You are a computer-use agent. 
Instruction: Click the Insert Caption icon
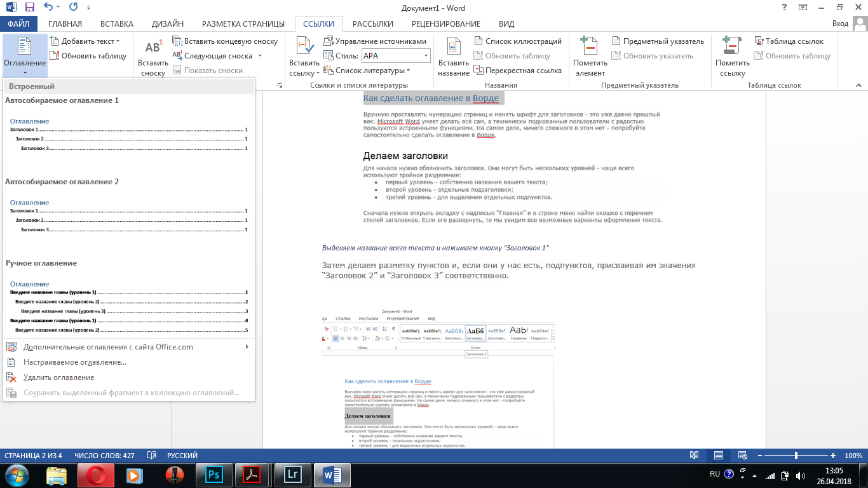pyautogui.click(x=453, y=48)
